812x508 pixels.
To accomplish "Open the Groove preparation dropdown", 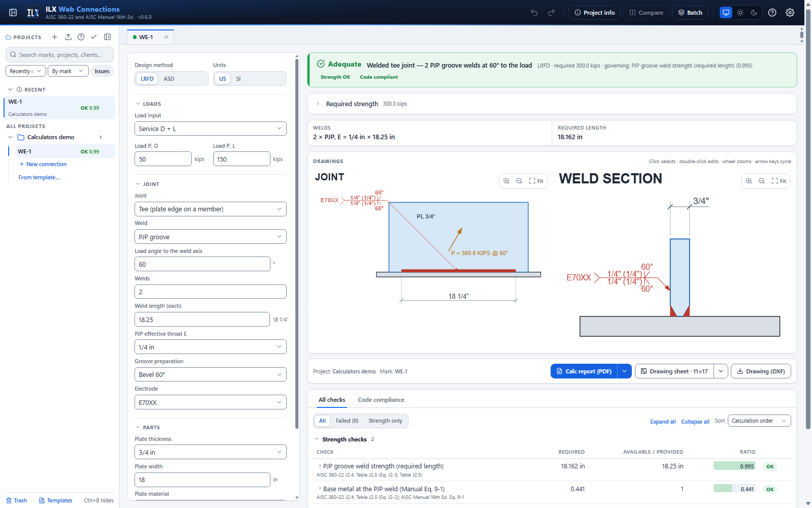I will 211,374.
